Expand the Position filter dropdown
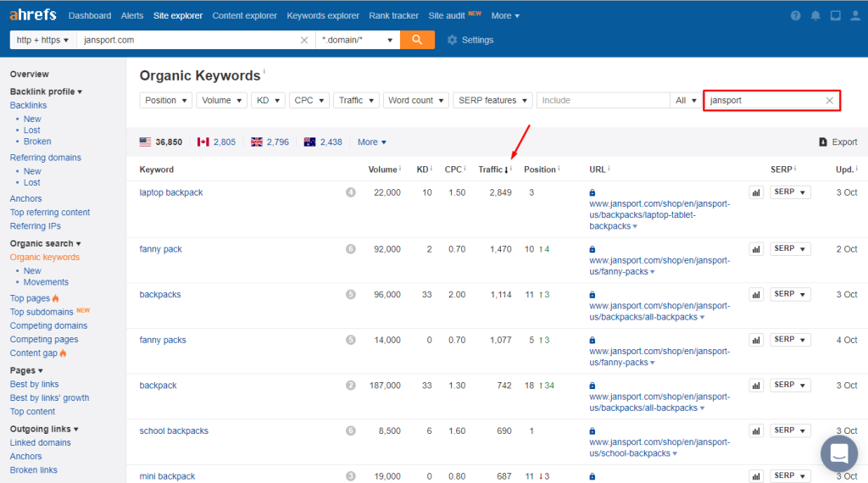Screen dimensions: 868x483 (166, 101)
